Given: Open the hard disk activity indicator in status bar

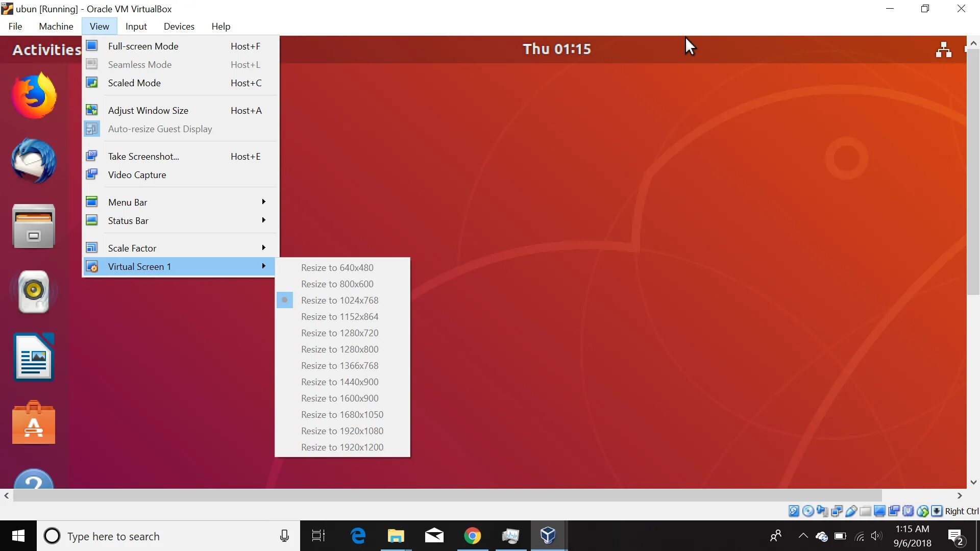Looking at the screenshot, I should pyautogui.click(x=794, y=511).
